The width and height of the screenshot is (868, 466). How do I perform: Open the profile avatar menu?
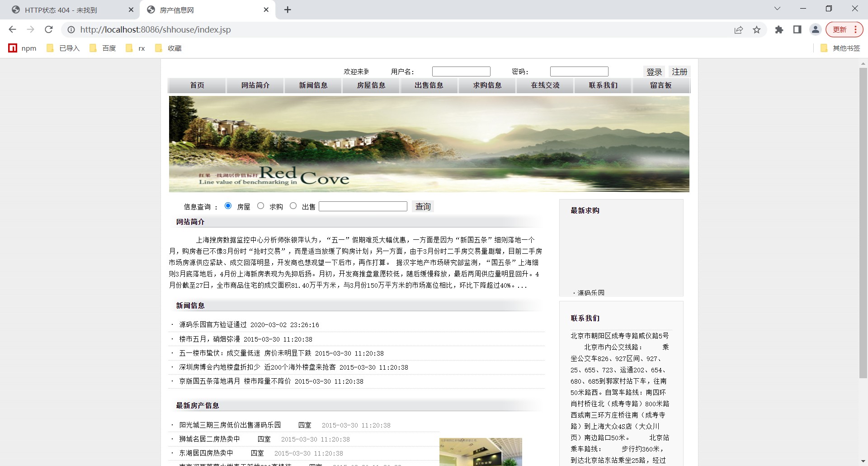pos(816,29)
